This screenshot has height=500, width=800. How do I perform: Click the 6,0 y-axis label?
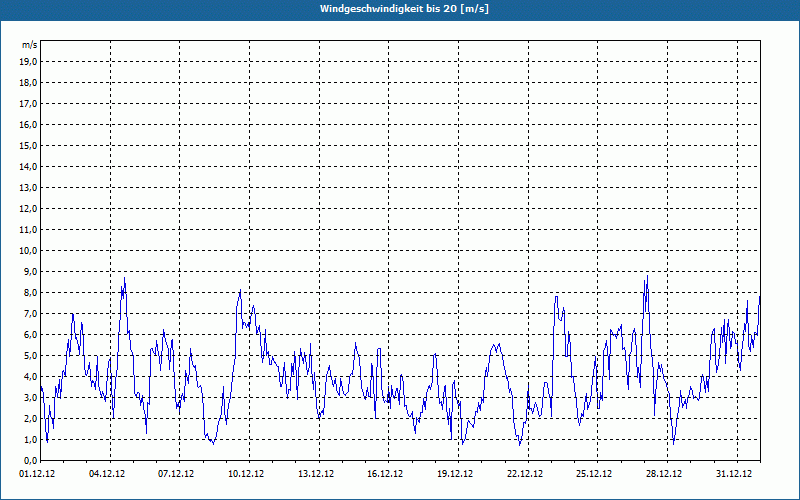point(30,334)
